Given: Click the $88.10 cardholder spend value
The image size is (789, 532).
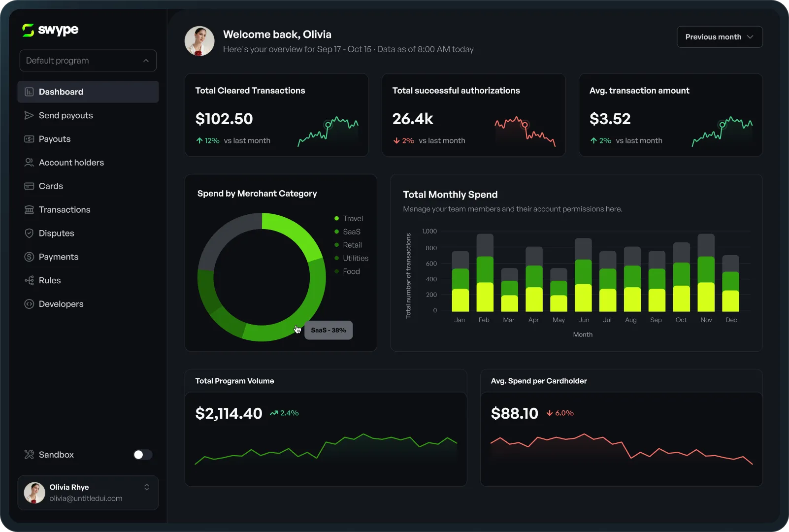Looking at the screenshot, I should pos(515,413).
